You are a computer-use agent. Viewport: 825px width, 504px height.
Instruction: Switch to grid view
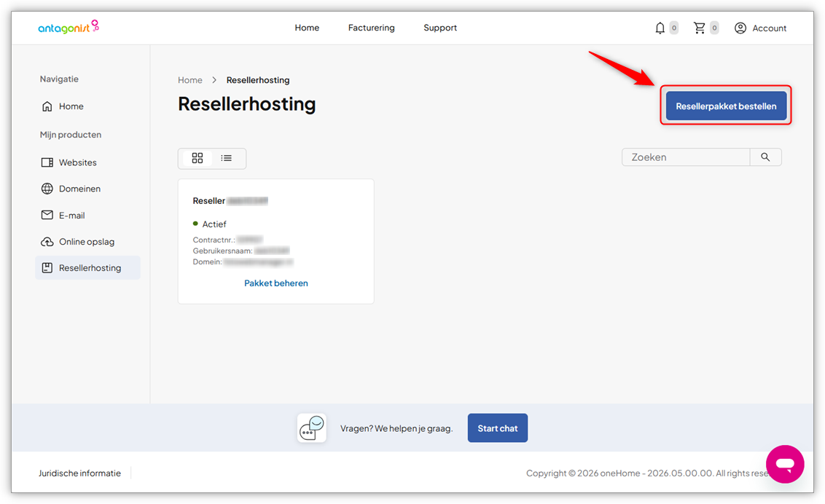click(198, 158)
